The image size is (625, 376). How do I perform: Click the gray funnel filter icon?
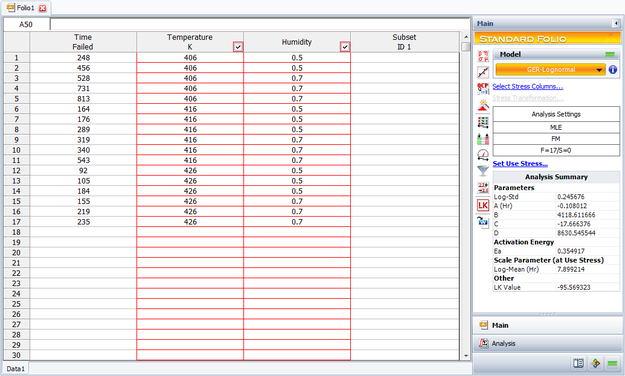483,171
